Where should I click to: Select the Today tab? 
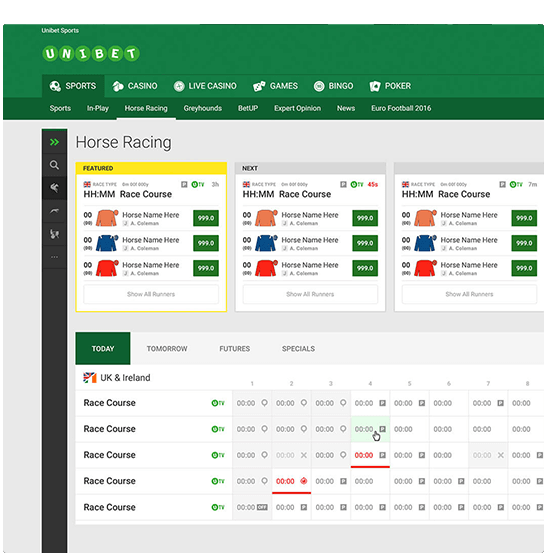pos(103,349)
